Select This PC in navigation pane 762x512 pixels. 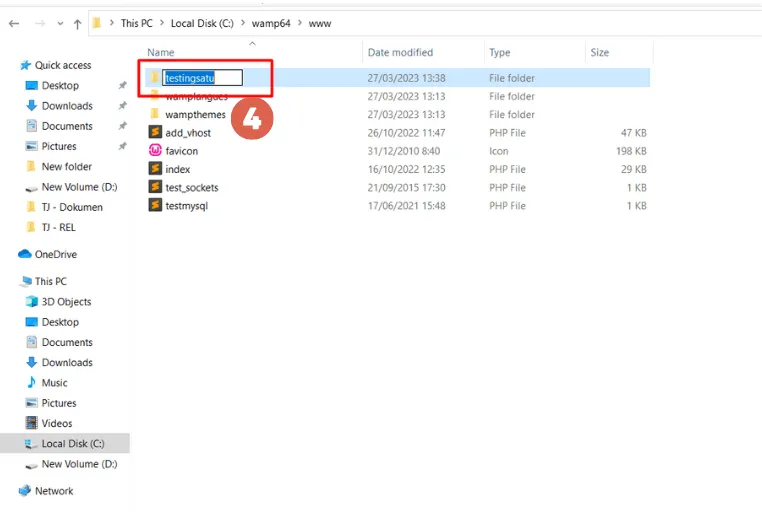point(51,281)
